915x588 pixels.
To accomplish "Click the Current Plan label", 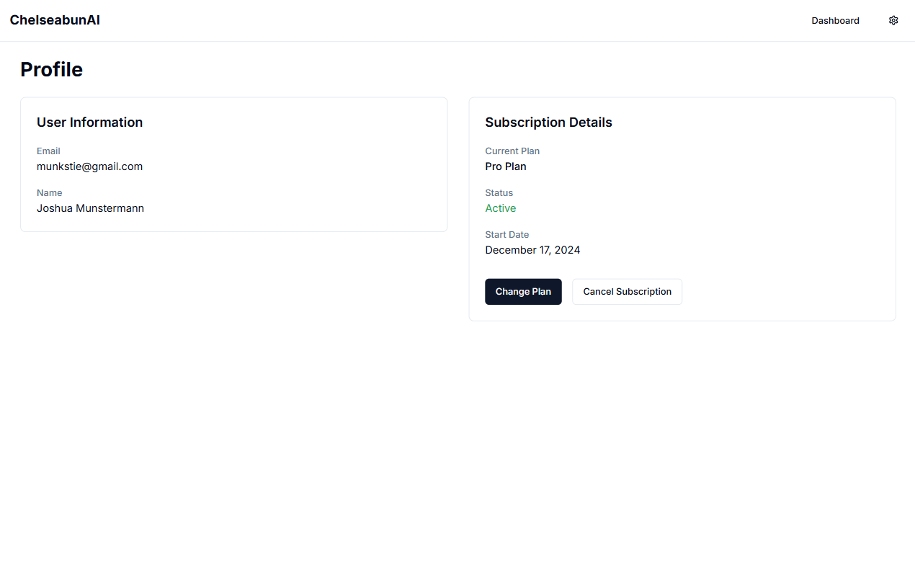I will 512,151.
